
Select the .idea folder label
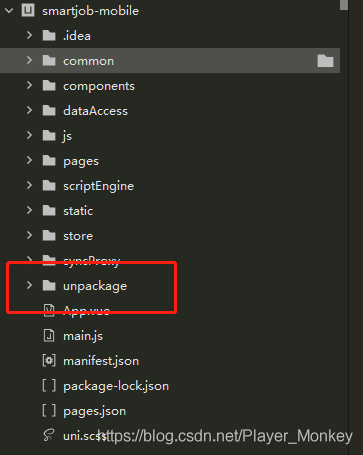77,36
